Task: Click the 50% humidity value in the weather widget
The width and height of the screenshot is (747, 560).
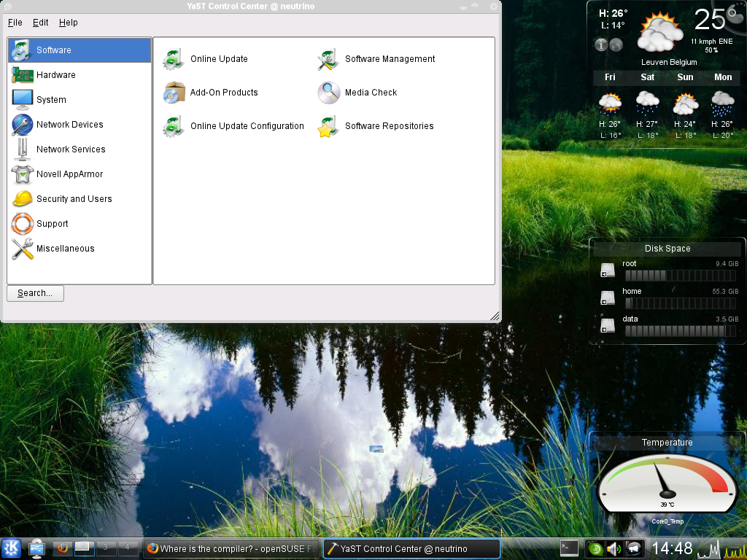Action: tap(711, 50)
